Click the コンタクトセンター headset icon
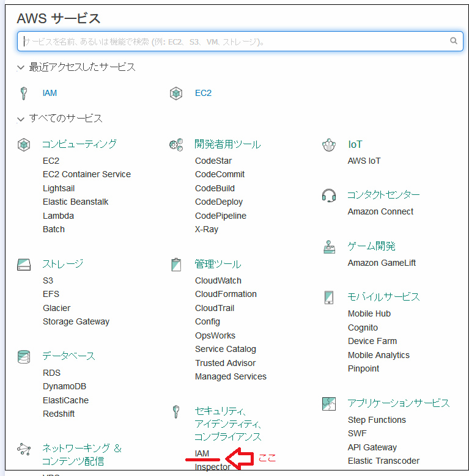The height and width of the screenshot is (476, 469). pos(329,195)
